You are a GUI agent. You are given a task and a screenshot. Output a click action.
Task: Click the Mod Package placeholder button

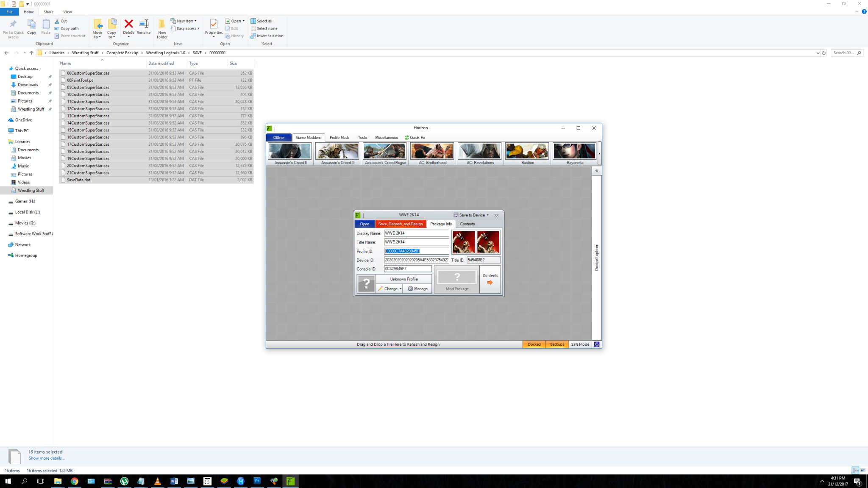pos(457,280)
